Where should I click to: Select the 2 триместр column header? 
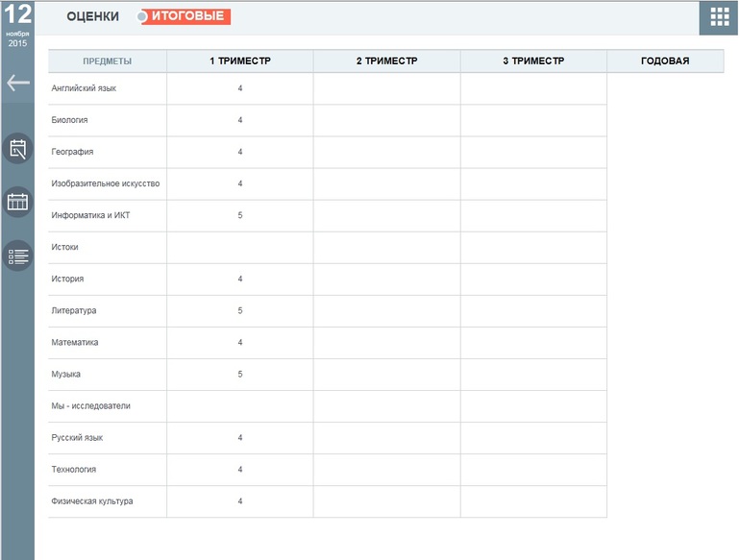tap(387, 61)
